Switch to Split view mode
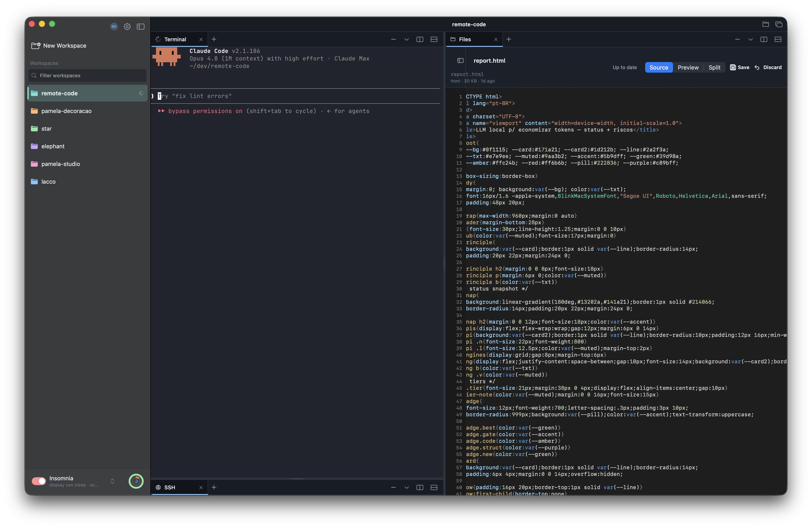The height and width of the screenshot is (528, 812). [714, 67]
